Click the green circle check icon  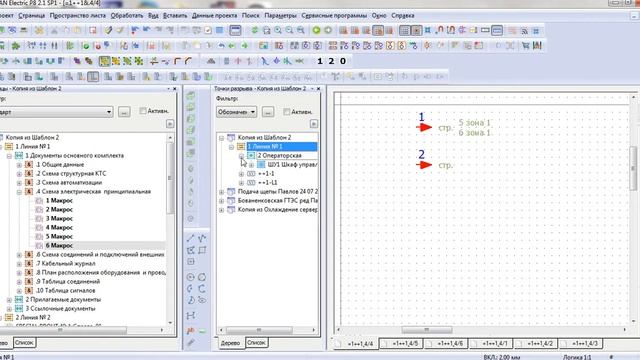point(86,46)
